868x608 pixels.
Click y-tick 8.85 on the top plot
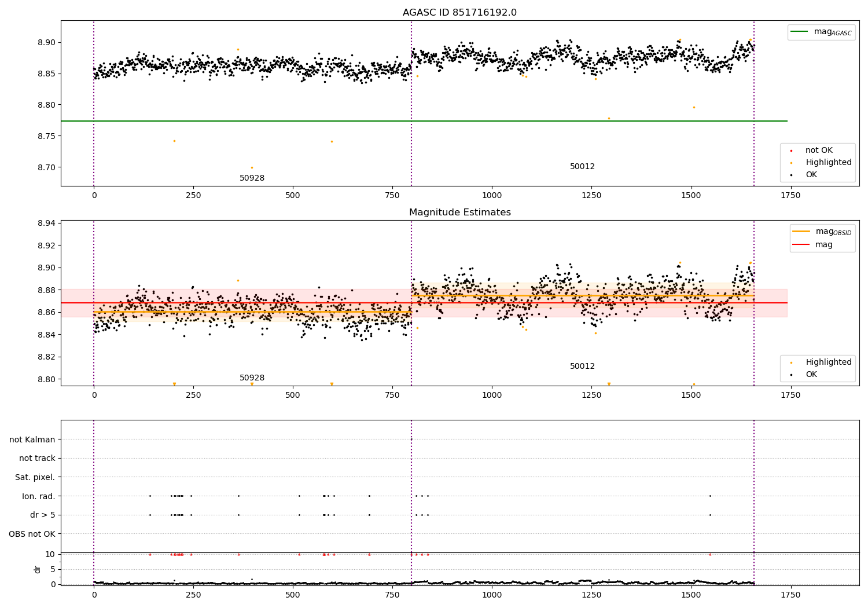pyautogui.click(x=46, y=74)
